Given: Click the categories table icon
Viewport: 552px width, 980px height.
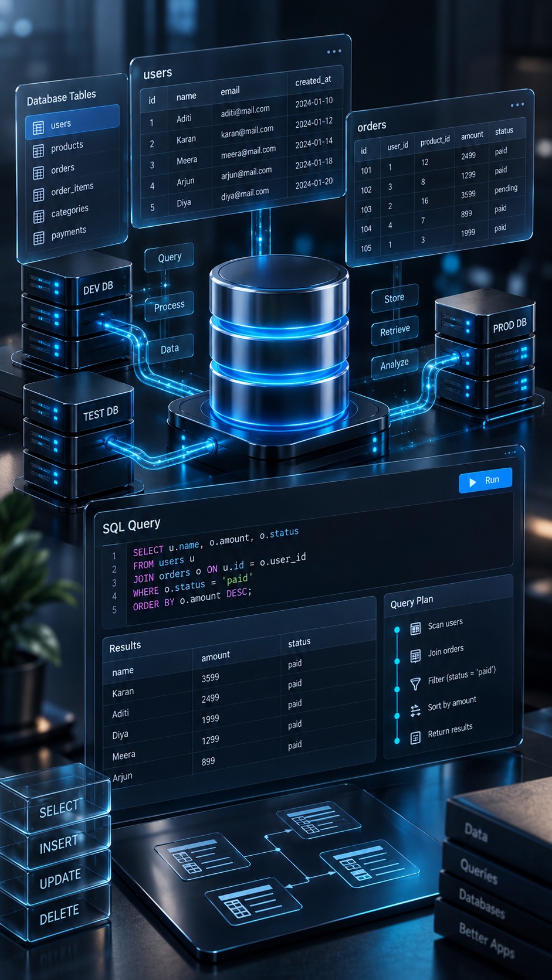Looking at the screenshot, I should [39, 216].
